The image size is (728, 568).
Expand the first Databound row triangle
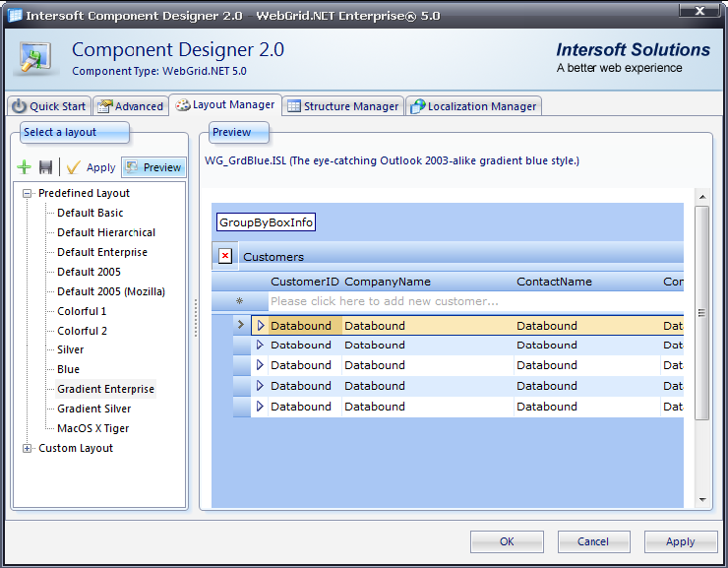pyautogui.click(x=261, y=326)
